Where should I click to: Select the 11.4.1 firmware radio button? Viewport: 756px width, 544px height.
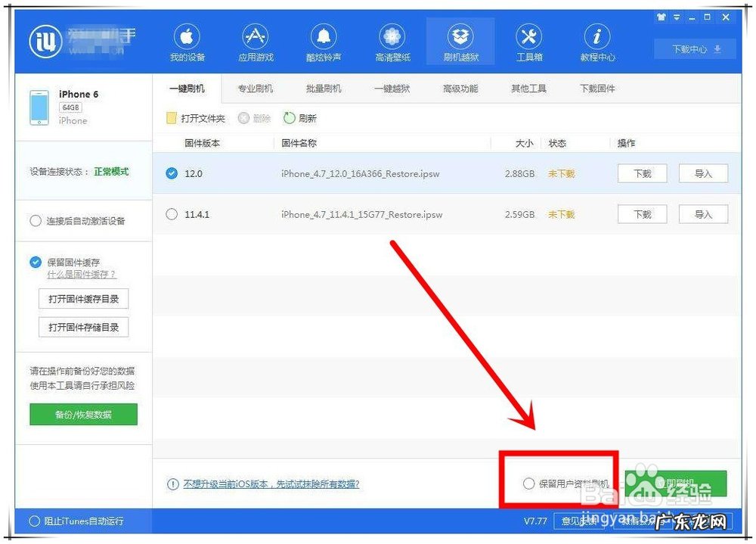coord(172,214)
